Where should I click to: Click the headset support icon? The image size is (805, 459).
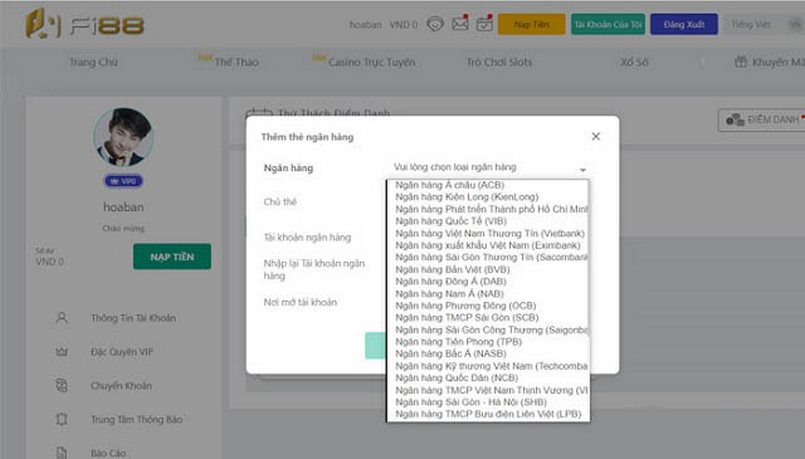(435, 24)
